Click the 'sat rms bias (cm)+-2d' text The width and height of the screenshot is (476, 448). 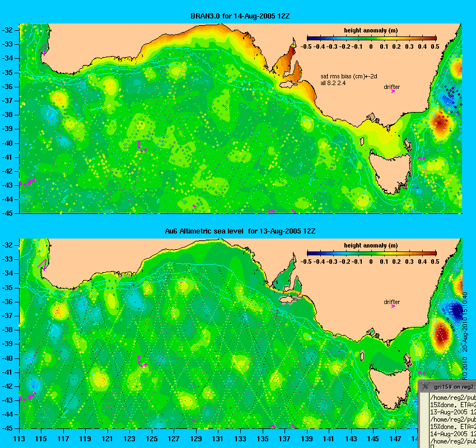pos(349,77)
